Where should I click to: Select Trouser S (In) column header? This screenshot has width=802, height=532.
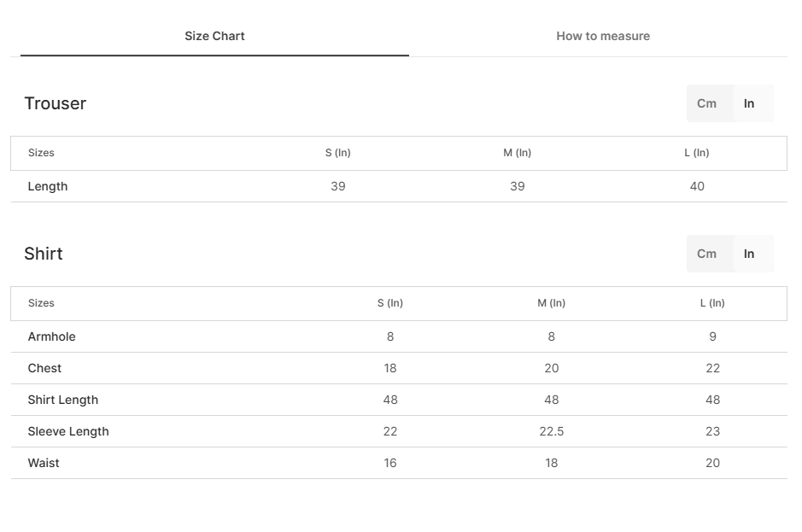pos(338,153)
